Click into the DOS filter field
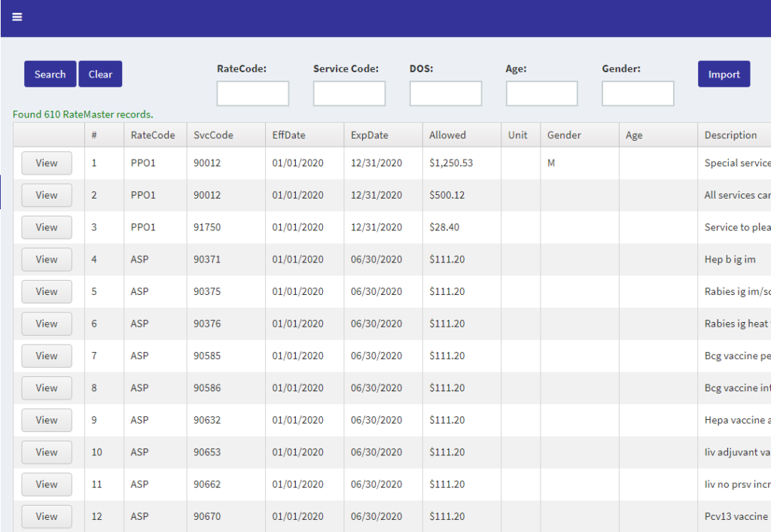The width and height of the screenshot is (771, 532). click(x=446, y=94)
